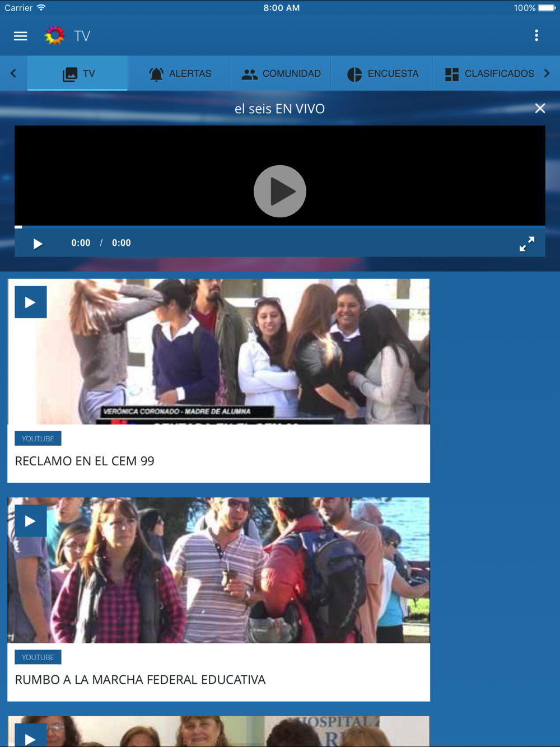Image resolution: width=560 pixels, height=747 pixels.
Task: Tap the el seis EN VIVO heading
Action: pos(279,109)
